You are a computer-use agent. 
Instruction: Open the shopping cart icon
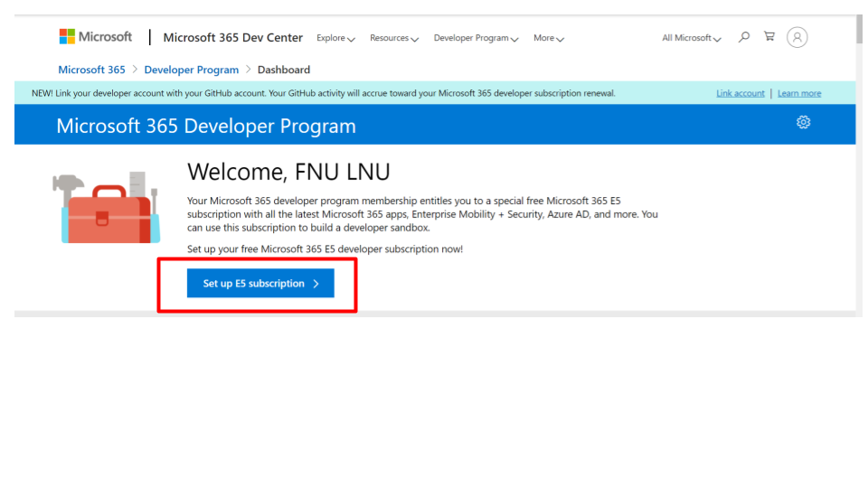point(769,36)
